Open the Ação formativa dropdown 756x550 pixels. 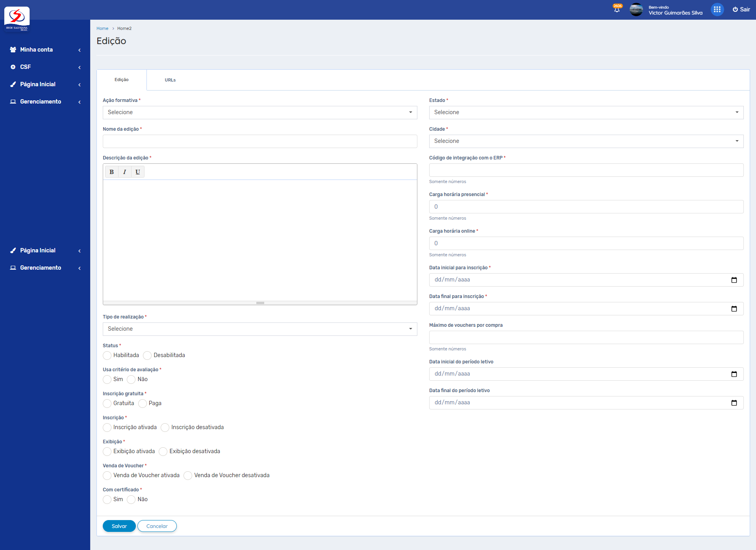click(259, 112)
